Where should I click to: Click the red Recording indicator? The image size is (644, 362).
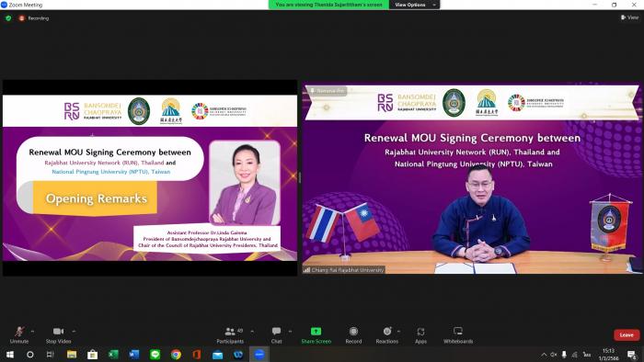34,18
